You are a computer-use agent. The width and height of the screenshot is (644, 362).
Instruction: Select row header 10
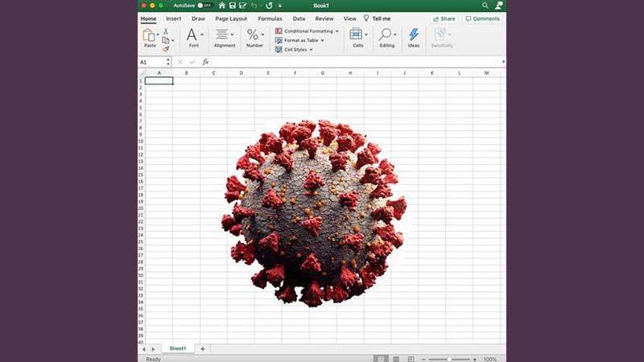point(141,142)
